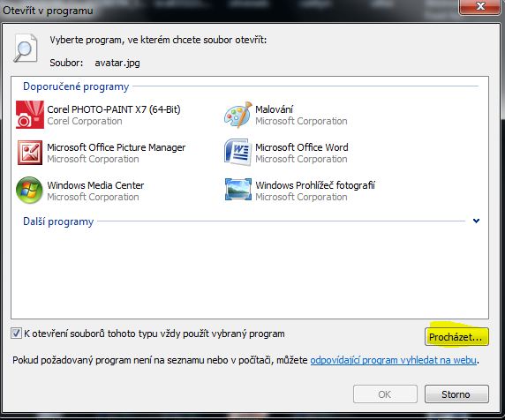
Task: Click the Procházet... browse button
Action: 456,337
